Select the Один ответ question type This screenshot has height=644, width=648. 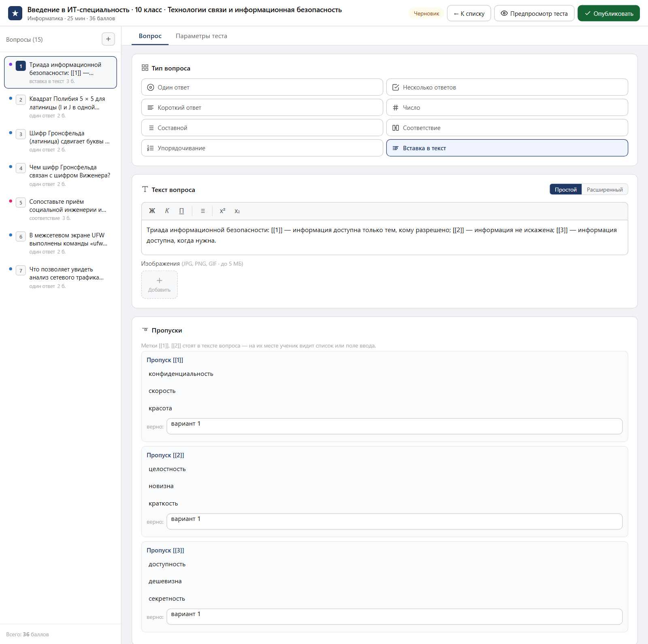pyautogui.click(x=262, y=87)
